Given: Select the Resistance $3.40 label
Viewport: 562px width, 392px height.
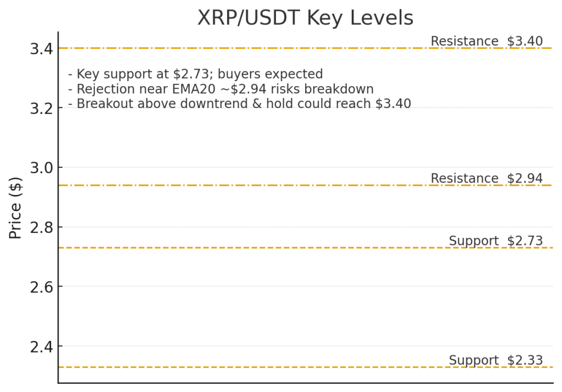Looking at the screenshot, I should tap(486, 41).
